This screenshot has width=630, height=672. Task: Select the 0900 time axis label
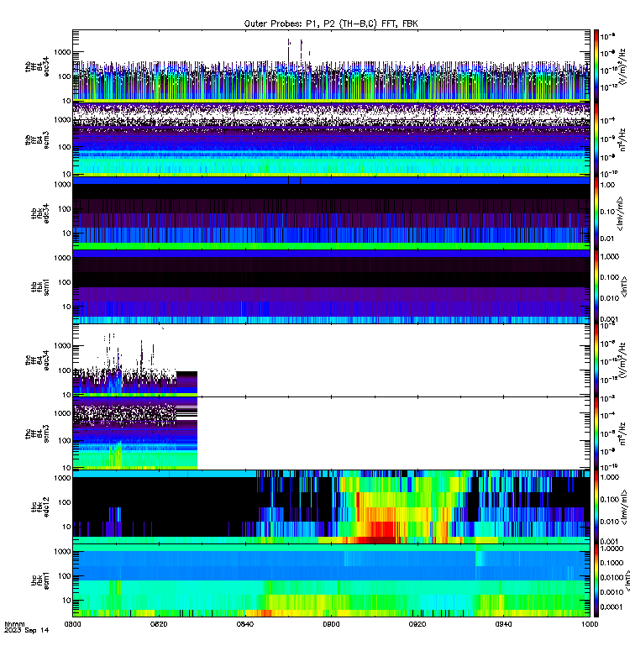pyautogui.click(x=331, y=624)
